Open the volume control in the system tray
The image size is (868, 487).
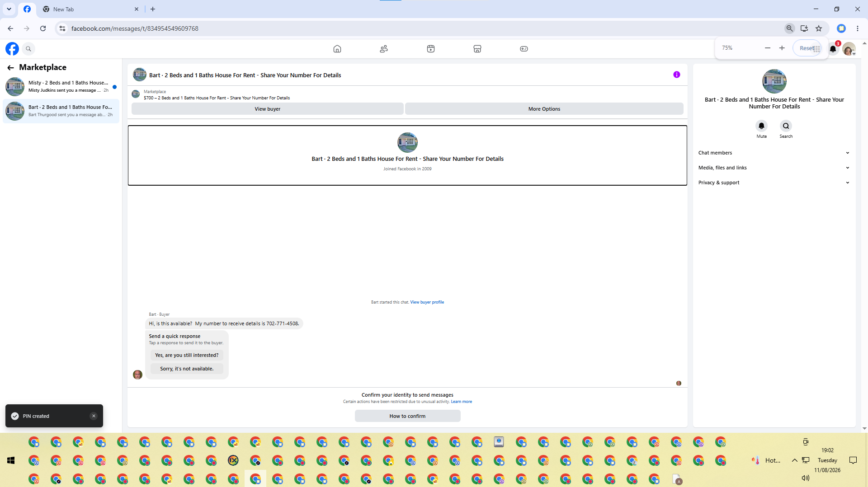coord(805,478)
